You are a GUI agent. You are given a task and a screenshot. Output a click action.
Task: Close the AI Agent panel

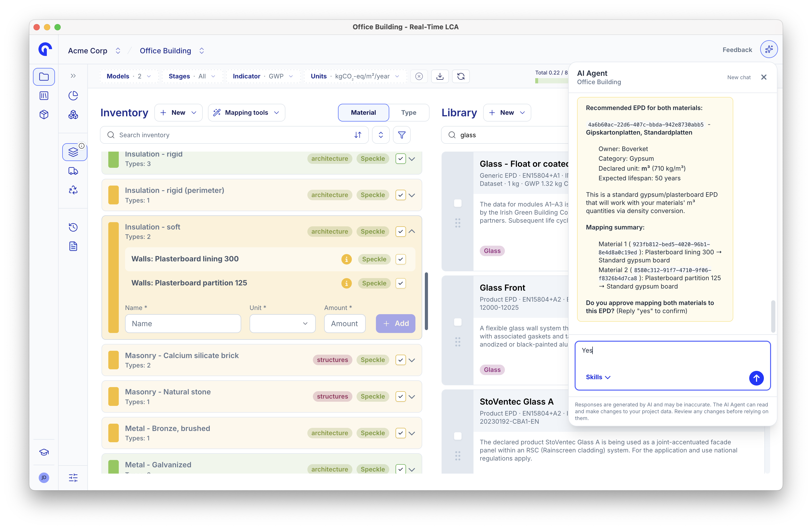coord(764,77)
